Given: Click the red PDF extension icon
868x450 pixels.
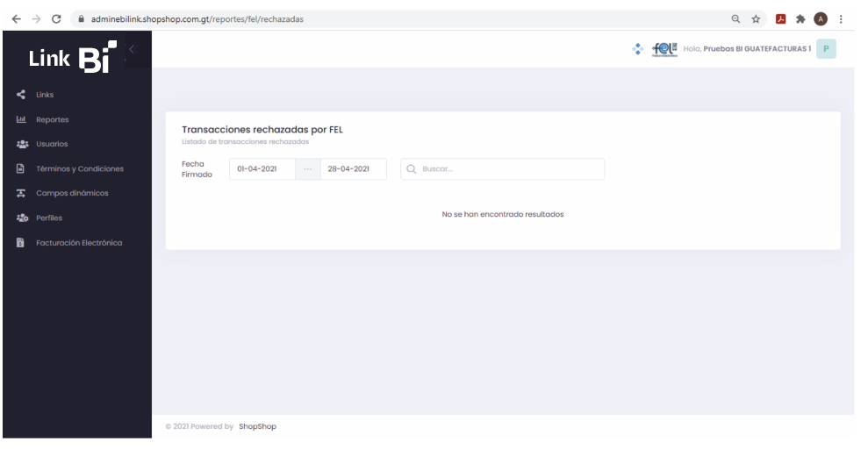Looking at the screenshot, I should click(x=780, y=18).
